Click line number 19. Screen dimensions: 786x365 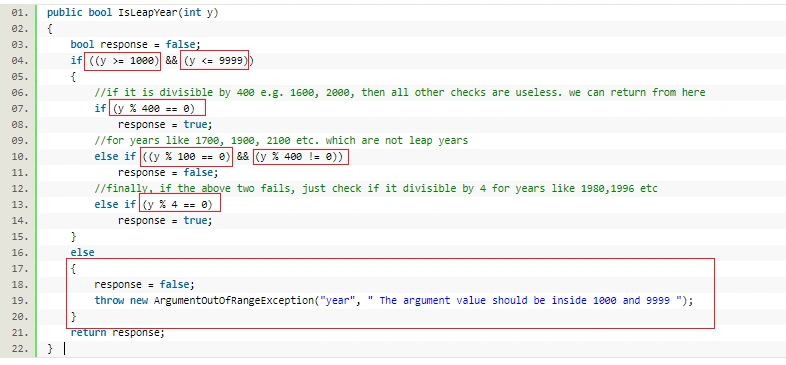20,301
